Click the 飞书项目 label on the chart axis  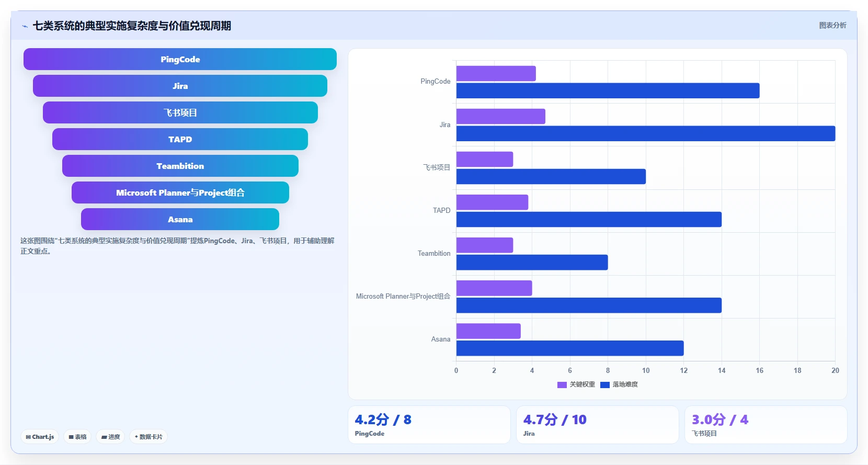pyautogui.click(x=437, y=167)
